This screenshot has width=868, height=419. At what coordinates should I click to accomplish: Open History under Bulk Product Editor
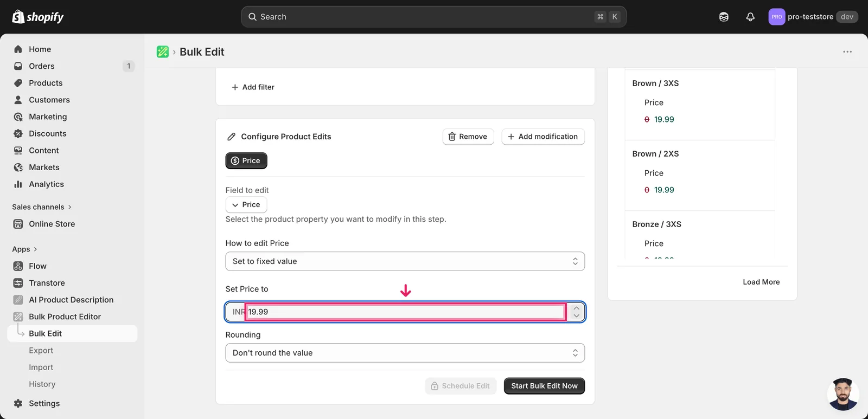[x=42, y=384]
